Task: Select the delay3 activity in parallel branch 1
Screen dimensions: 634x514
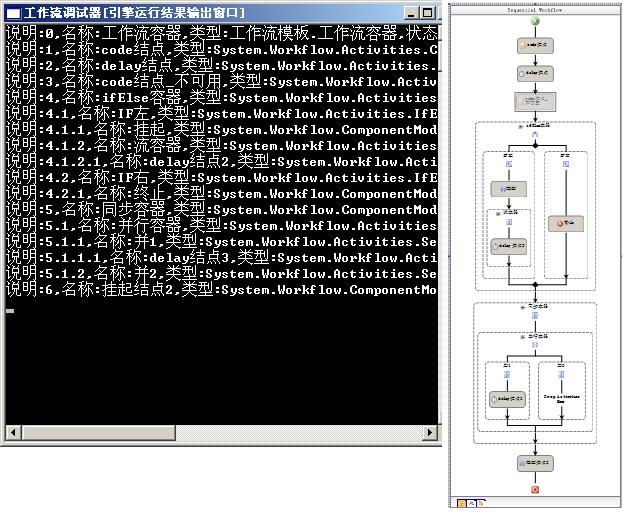Action: pyautogui.click(x=507, y=399)
